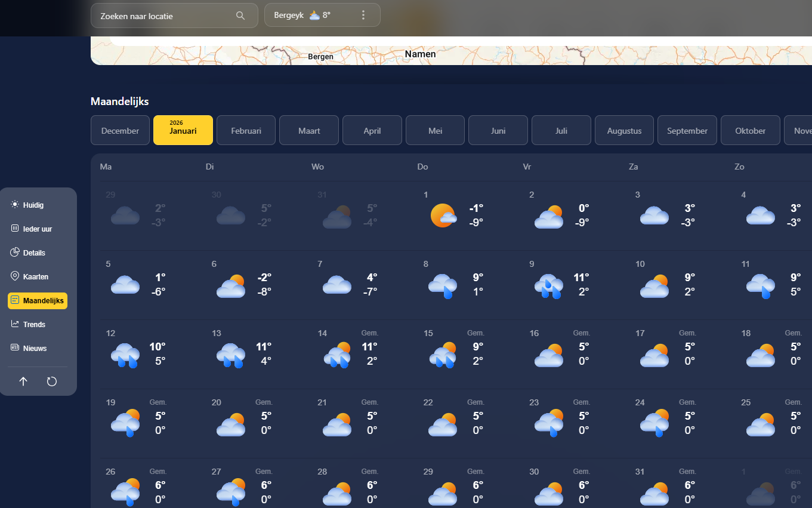This screenshot has width=812, height=508.
Task: Open the January 17 forecast day
Action: point(680,354)
